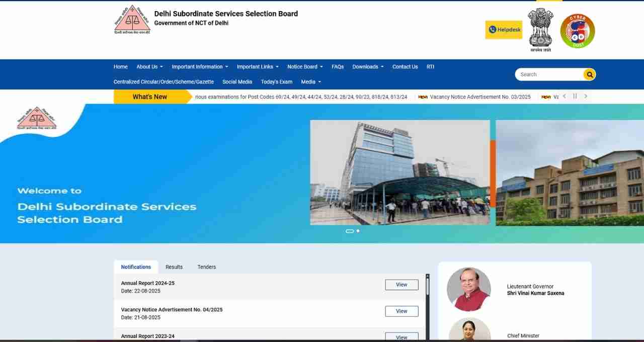Expand the Media dropdown

(311, 81)
